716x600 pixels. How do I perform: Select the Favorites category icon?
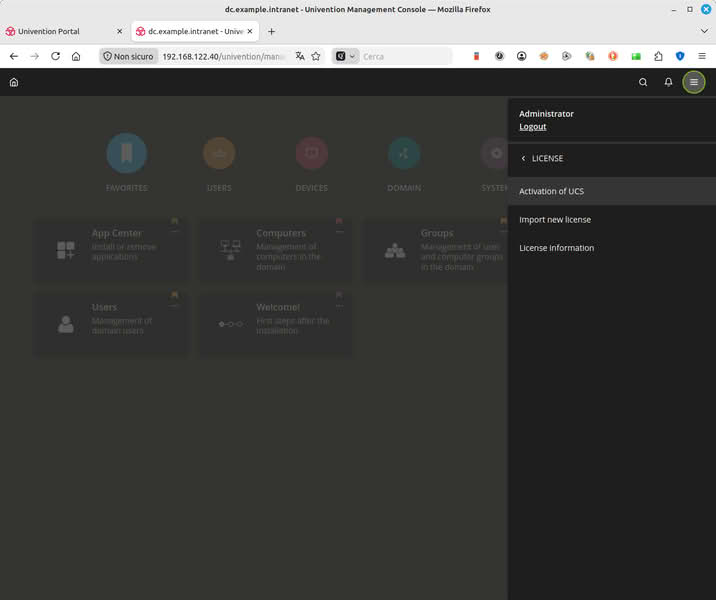pyautogui.click(x=126, y=153)
